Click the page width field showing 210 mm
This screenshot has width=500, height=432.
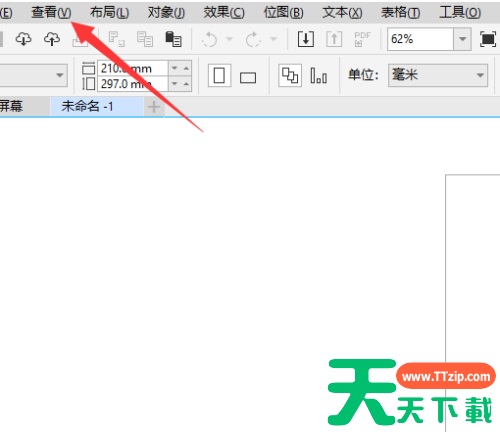click(x=133, y=68)
